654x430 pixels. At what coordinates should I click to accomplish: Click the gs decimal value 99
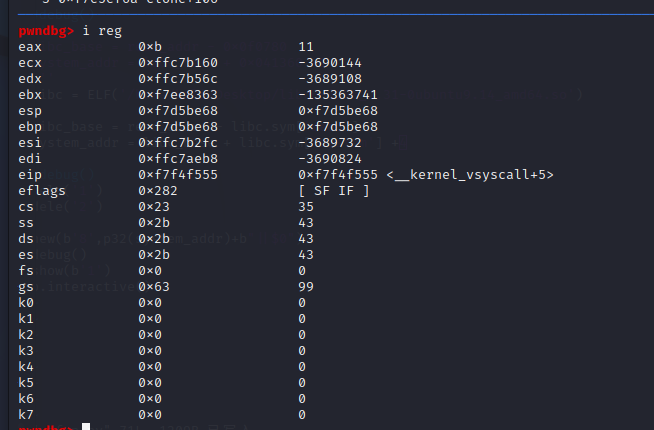point(306,287)
